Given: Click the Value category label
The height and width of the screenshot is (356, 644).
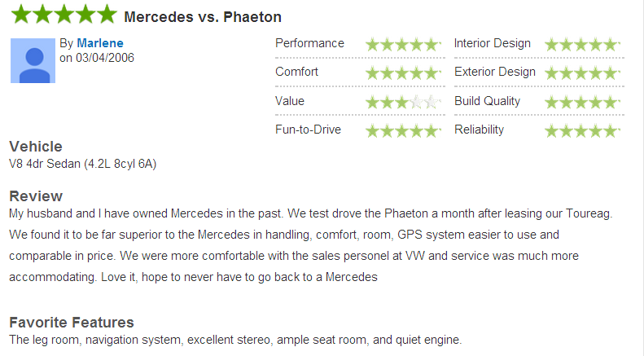Looking at the screenshot, I should pyautogui.click(x=290, y=101).
